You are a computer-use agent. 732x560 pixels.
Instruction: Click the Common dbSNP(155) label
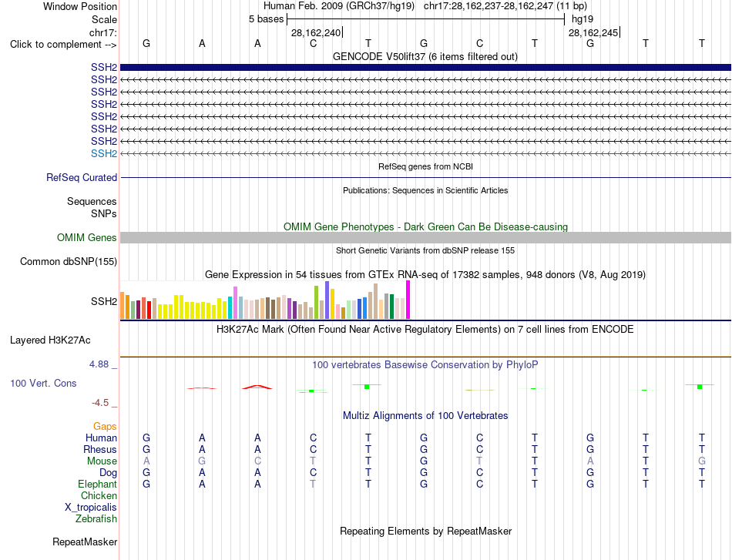click(x=69, y=261)
